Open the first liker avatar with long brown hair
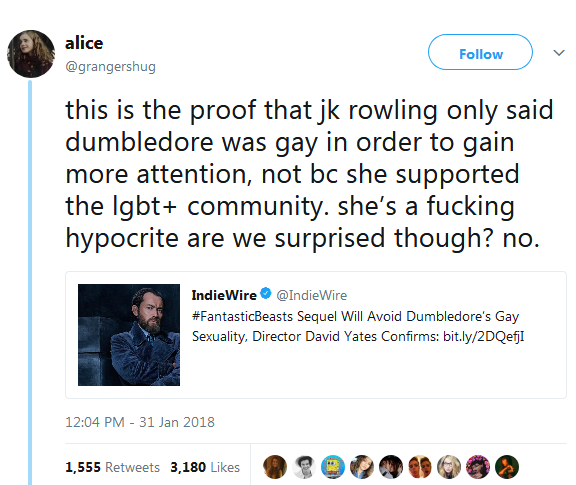This screenshot has width=576, height=485. [275, 467]
